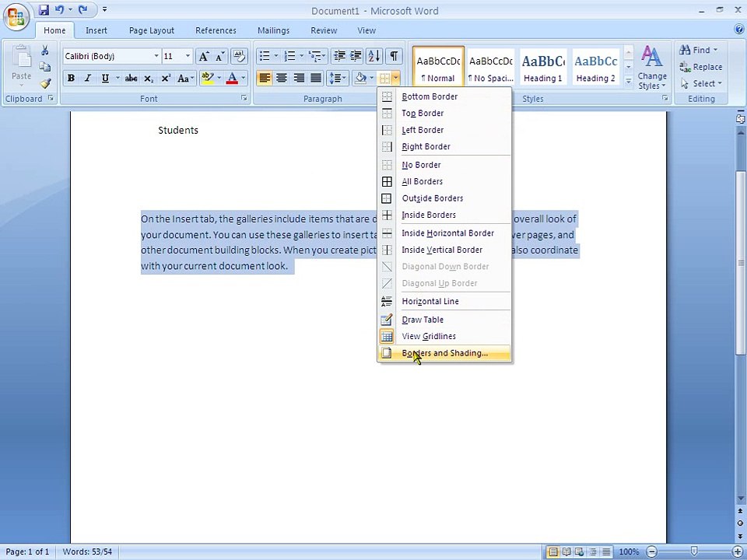747x560 pixels.
Task: Click the 100% zoom level button
Action: [x=629, y=552]
